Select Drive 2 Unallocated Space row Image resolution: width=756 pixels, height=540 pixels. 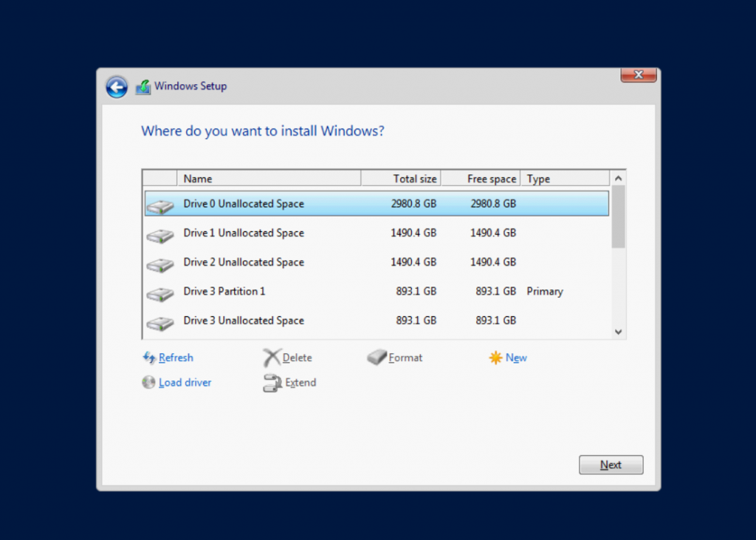point(377,262)
